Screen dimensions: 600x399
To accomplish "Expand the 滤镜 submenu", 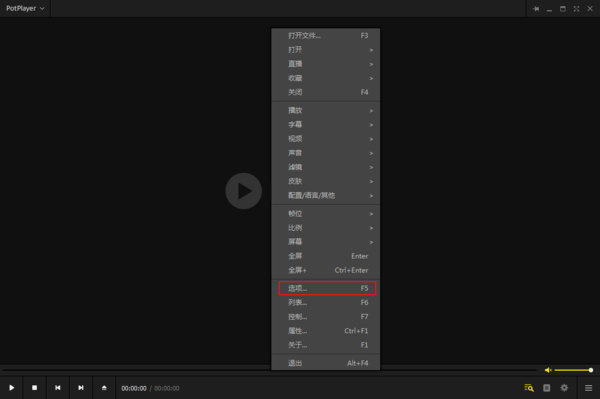I will (x=326, y=167).
